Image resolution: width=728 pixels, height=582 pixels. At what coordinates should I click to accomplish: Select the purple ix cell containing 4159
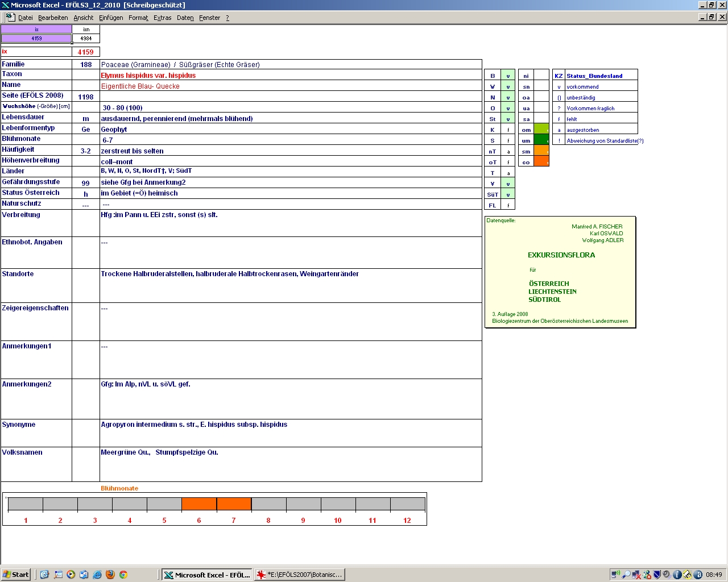point(36,39)
